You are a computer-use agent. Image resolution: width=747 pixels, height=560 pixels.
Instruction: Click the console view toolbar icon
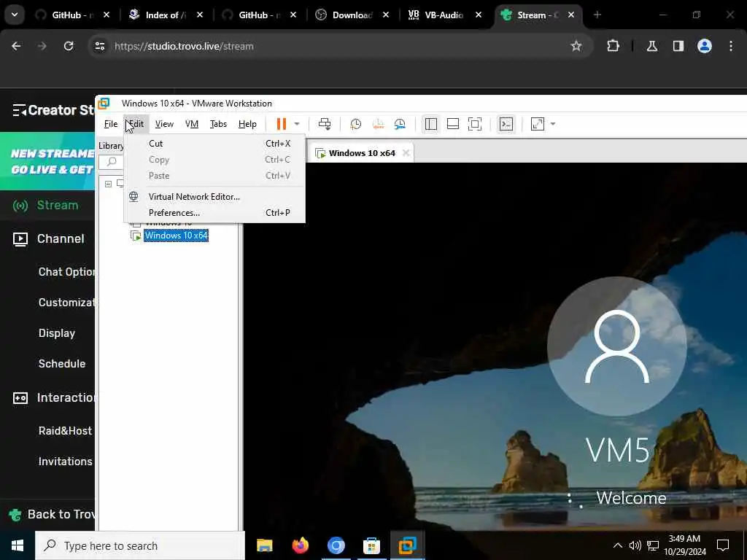(x=506, y=124)
